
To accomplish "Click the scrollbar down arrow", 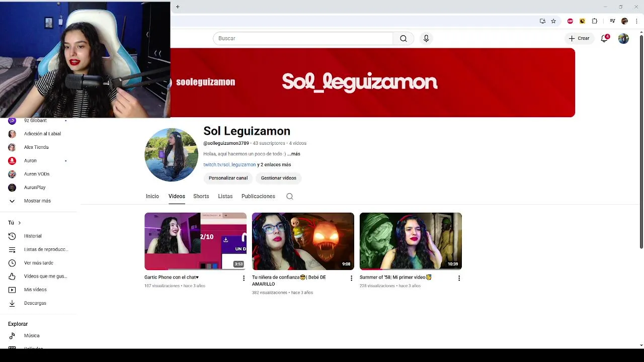I will pos(641,345).
